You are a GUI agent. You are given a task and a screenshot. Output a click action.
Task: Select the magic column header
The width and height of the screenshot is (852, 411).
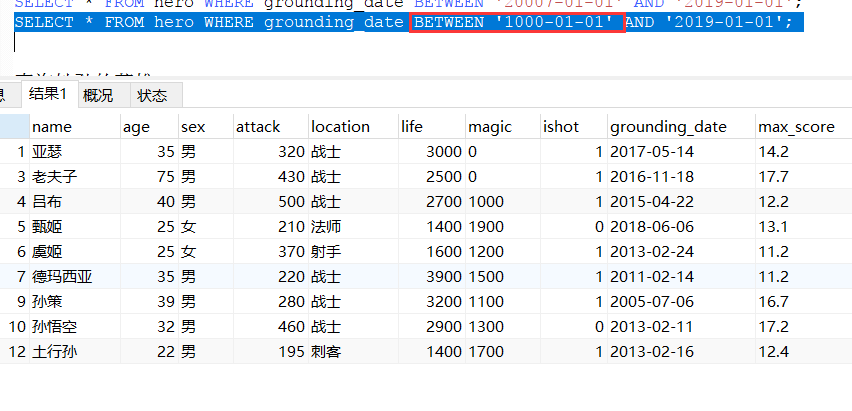[503, 127]
